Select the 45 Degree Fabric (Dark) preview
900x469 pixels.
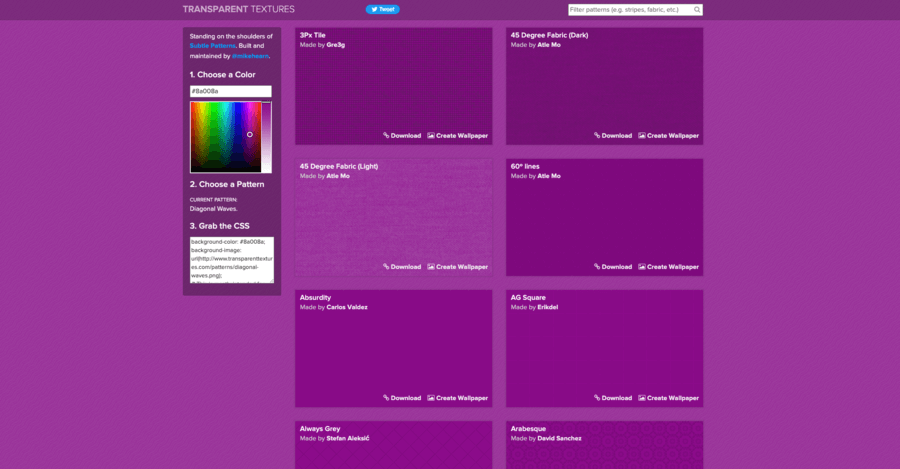click(x=604, y=86)
